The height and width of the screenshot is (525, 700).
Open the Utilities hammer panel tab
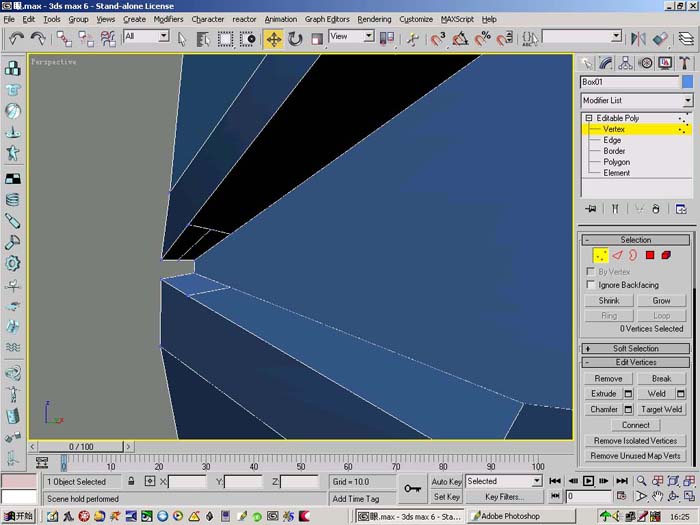click(x=685, y=63)
